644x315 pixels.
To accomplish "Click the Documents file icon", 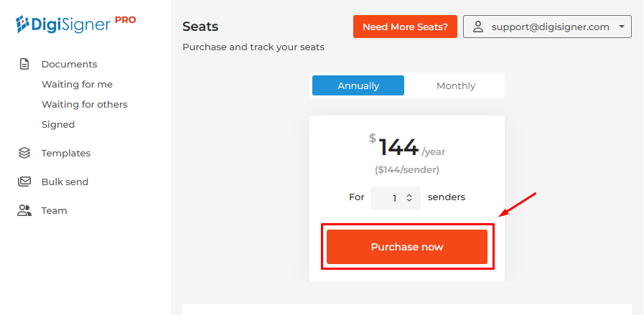I will [x=24, y=64].
